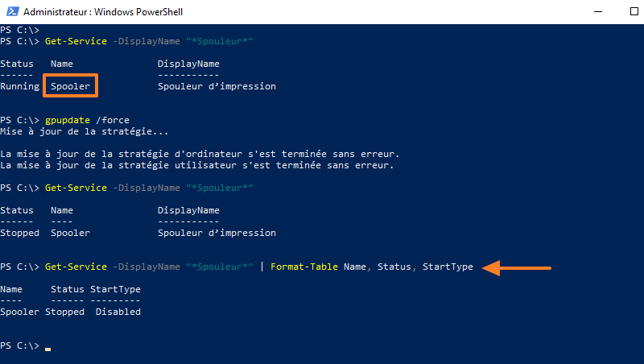
Task: Click the line mentioning "stratégie d'ordinateur"
Action: click(200, 154)
